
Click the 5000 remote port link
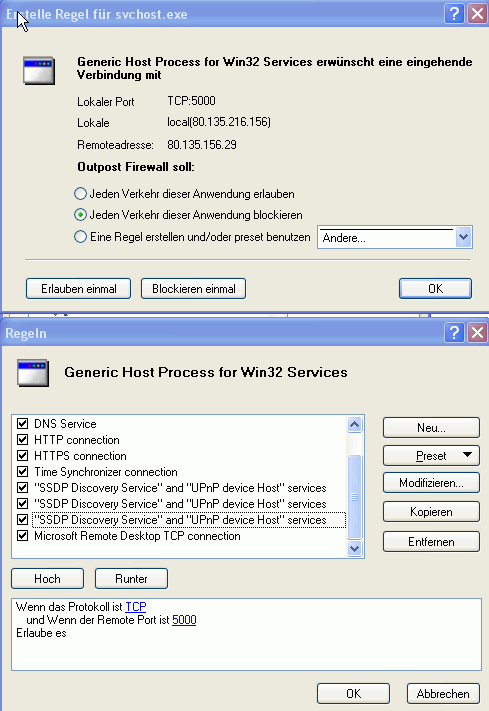(x=184, y=620)
